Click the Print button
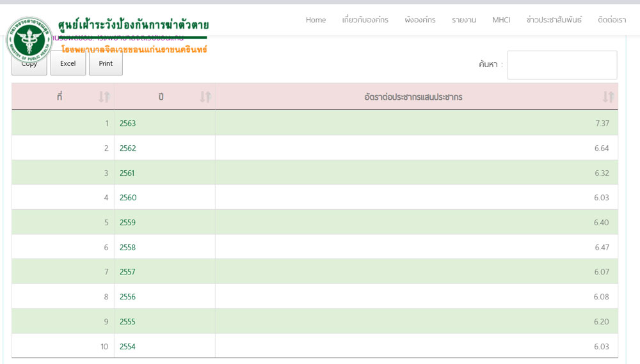 106,64
